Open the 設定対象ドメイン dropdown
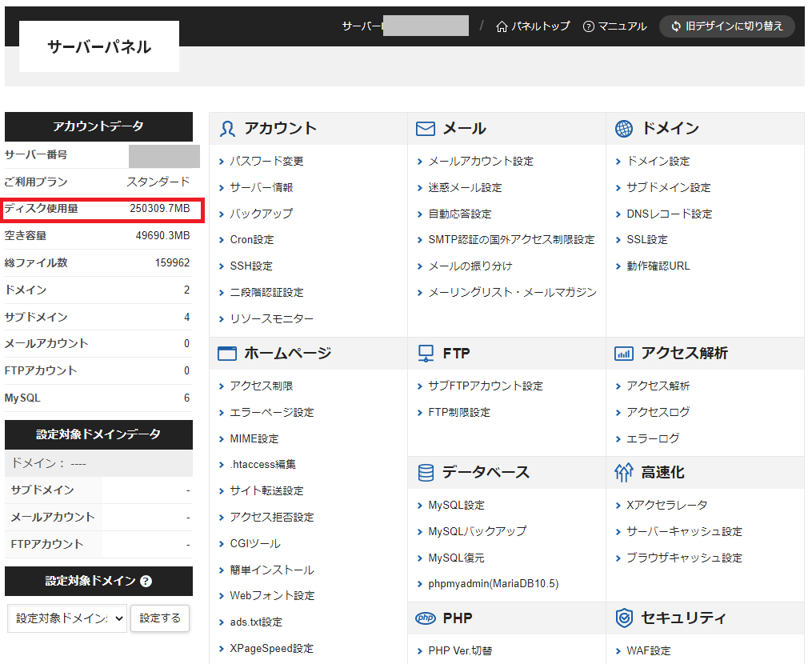812x664 pixels. (x=67, y=618)
